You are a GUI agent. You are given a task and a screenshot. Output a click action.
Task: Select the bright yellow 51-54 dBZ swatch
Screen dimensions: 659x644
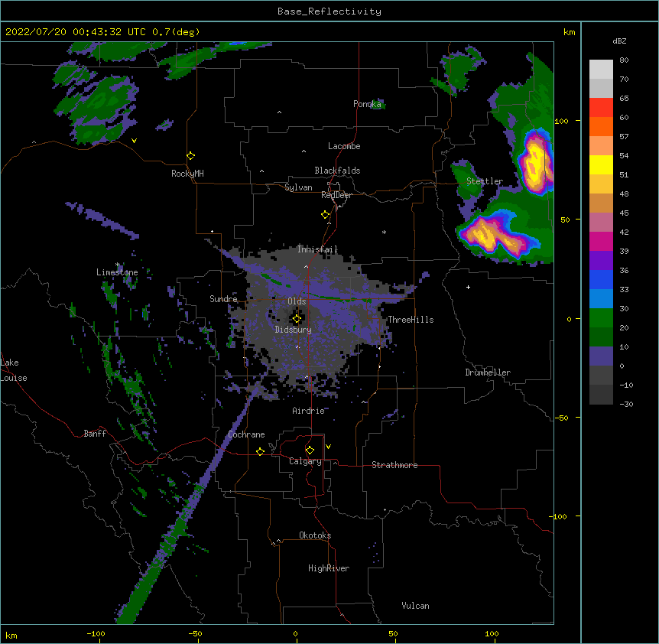(601, 164)
